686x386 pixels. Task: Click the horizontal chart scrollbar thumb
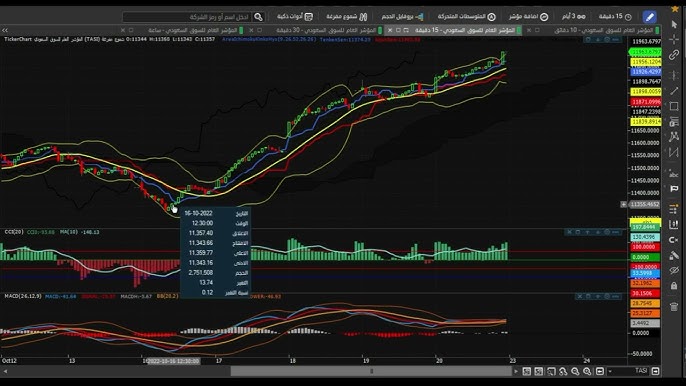point(371,371)
